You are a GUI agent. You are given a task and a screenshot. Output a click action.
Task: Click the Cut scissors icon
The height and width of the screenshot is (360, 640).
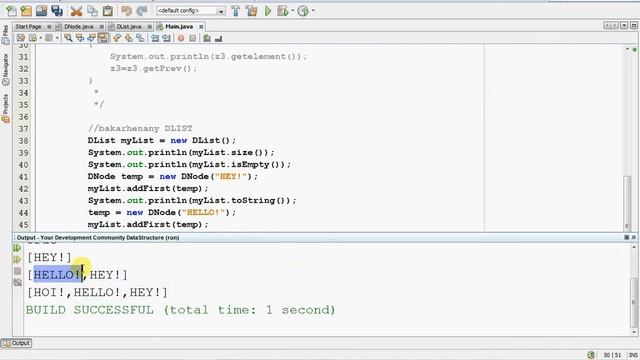pyautogui.click(x=76, y=11)
